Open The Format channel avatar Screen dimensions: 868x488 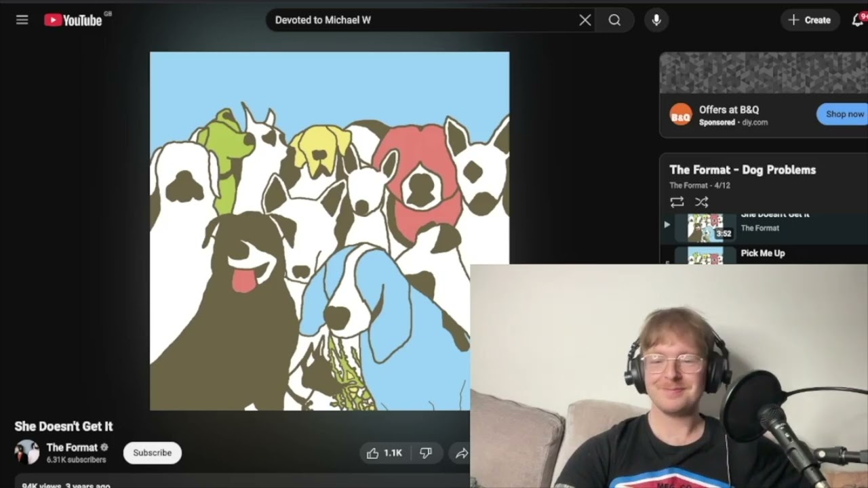pos(27,453)
